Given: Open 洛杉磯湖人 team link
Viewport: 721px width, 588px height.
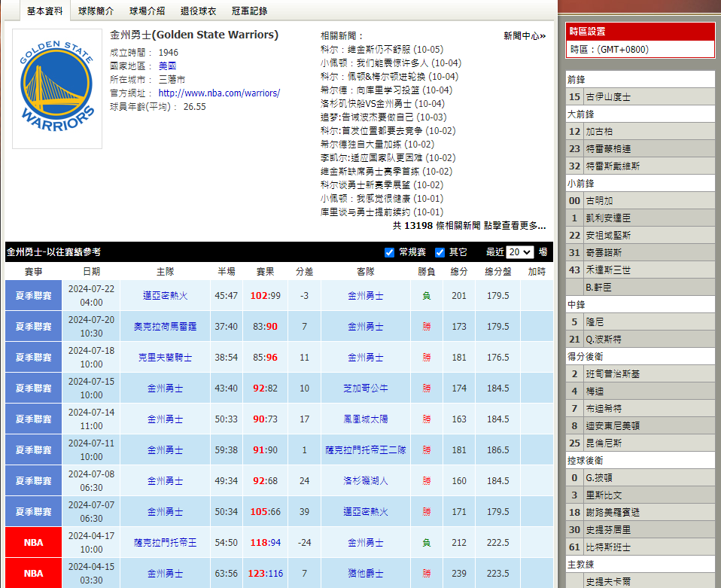Looking at the screenshot, I should tap(366, 481).
